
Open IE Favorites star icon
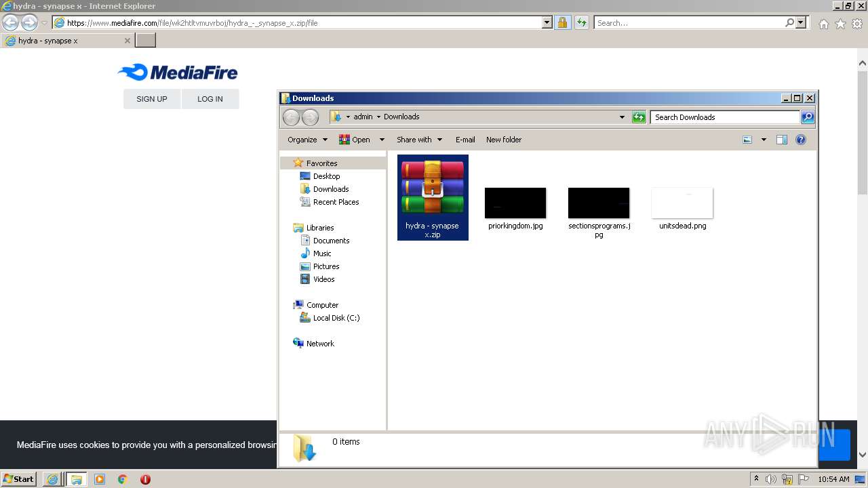[x=840, y=24]
